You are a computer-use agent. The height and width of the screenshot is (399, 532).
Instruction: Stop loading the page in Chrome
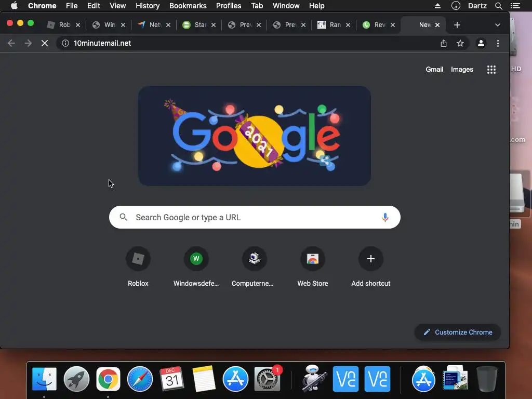click(x=45, y=44)
